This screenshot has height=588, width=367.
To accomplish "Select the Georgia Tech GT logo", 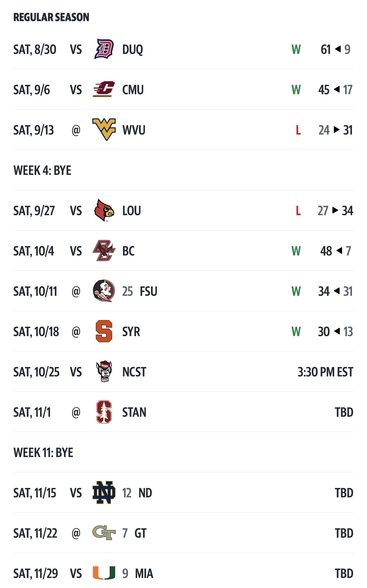I will [x=104, y=533].
